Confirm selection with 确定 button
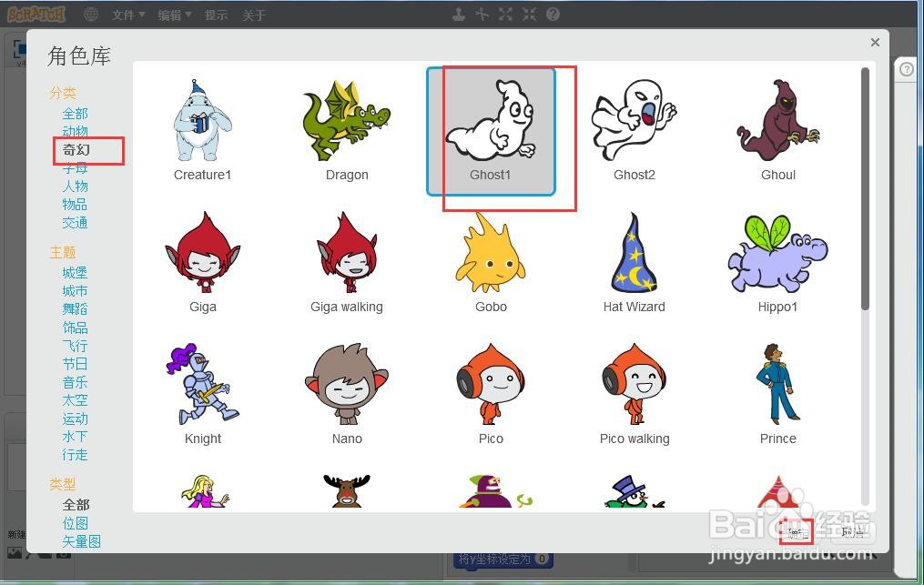The height and width of the screenshot is (585, 924). click(x=797, y=532)
